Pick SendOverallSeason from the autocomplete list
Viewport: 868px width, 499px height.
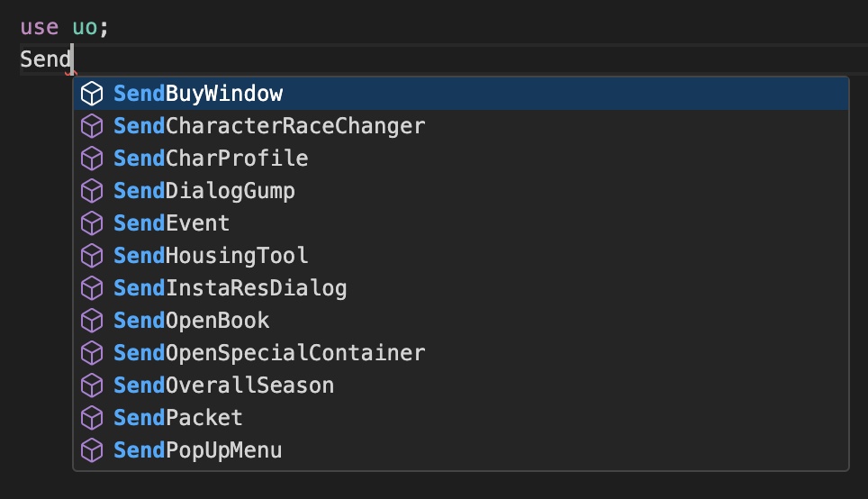click(461, 386)
